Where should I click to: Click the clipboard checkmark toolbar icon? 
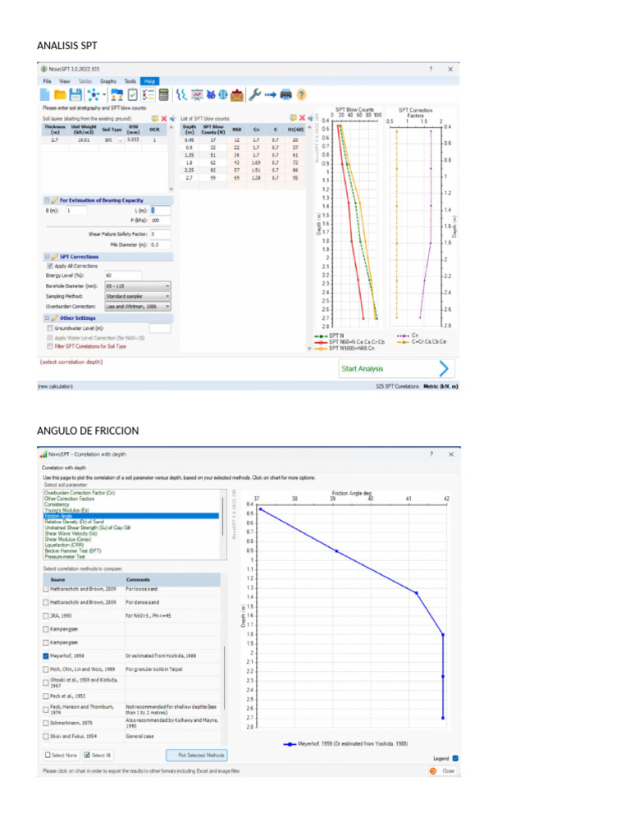click(132, 95)
